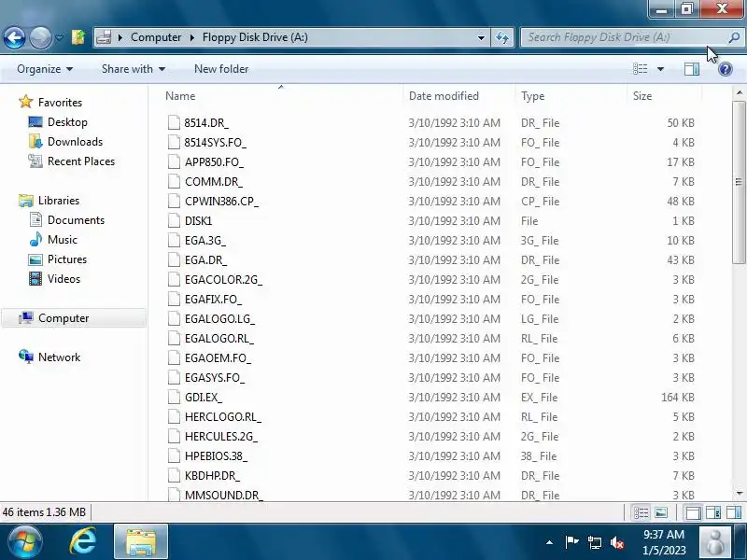Go back with the Back arrow button

point(14,37)
